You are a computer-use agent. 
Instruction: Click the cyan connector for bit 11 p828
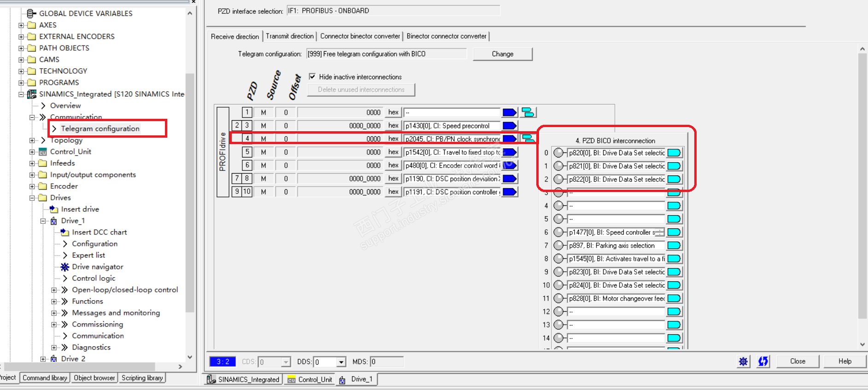[674, 299]
